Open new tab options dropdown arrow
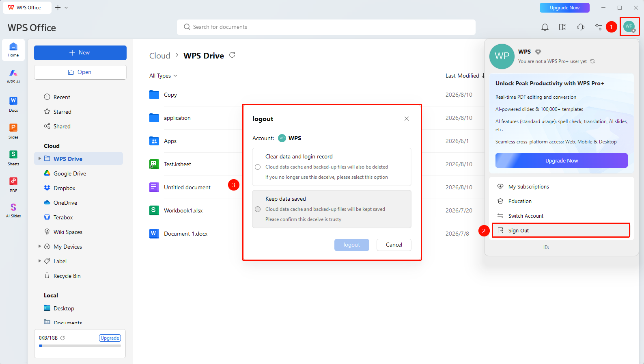Image resolution: width=644 pixels, height=364 pixels. (x=66, y=8)
